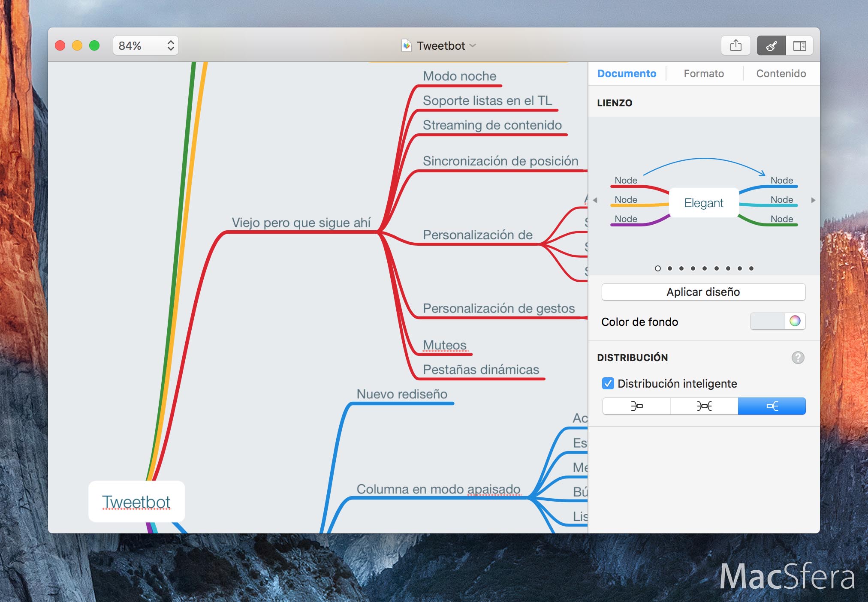Click the Tweetbot document icon in title
Screen dimensions: 868x602
click(x=407, y=45)
